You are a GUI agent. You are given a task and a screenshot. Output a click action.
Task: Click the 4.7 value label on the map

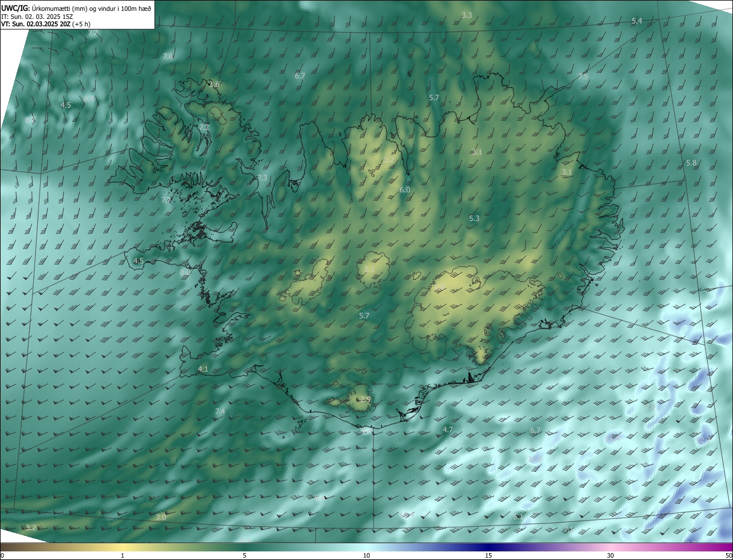(448, 429)
